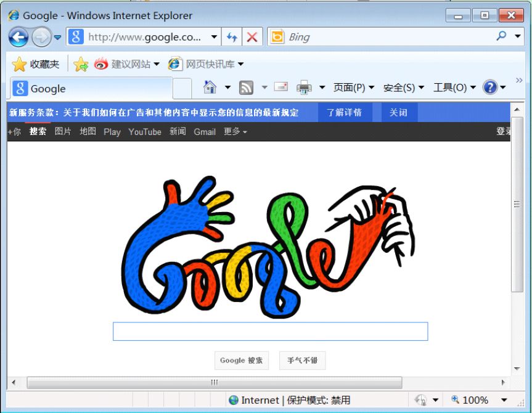Expand the 更多 more dropdown
532x413 pixels.
pos(235,132)
